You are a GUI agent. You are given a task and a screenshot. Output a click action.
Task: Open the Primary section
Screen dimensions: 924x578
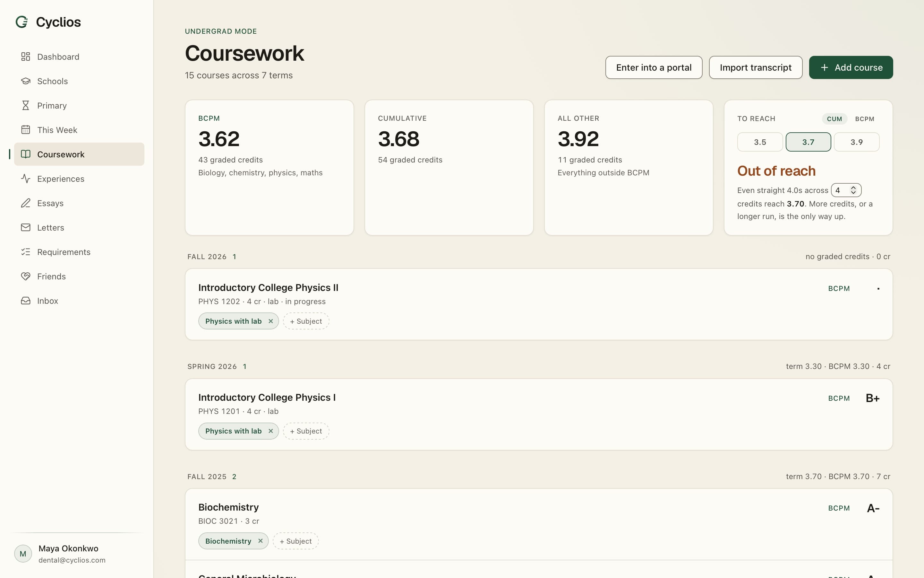(x=79, y=106)
